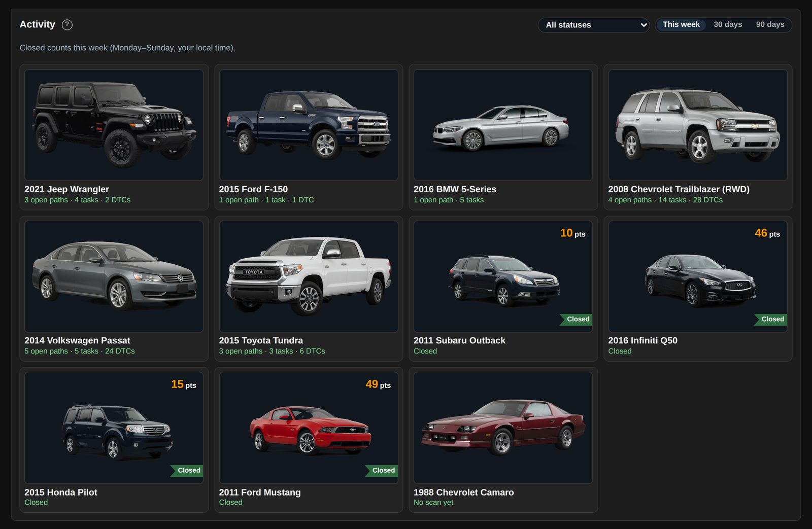The height and width of the screenshot is (529, 812).
Task: Click the 49 pts score label
Action: click(x=378, y=384)
